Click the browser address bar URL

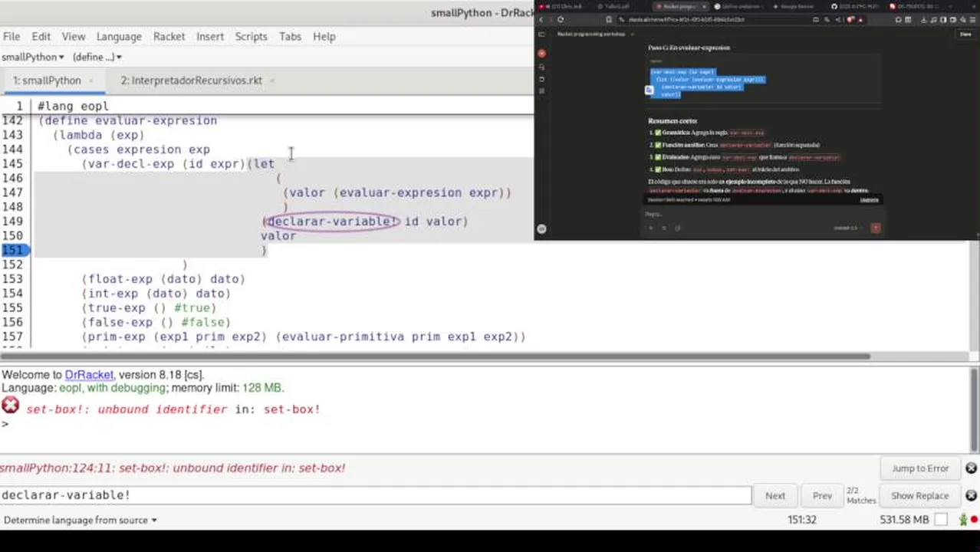tap(686, 19)
